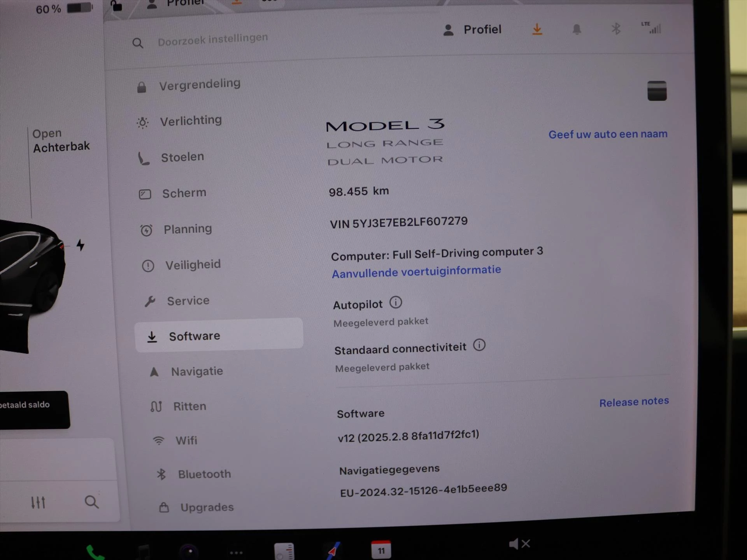Open the controls sliders icon
This screenshot has height=560, width=747.
pyautogui.click(x=38, y=502)
